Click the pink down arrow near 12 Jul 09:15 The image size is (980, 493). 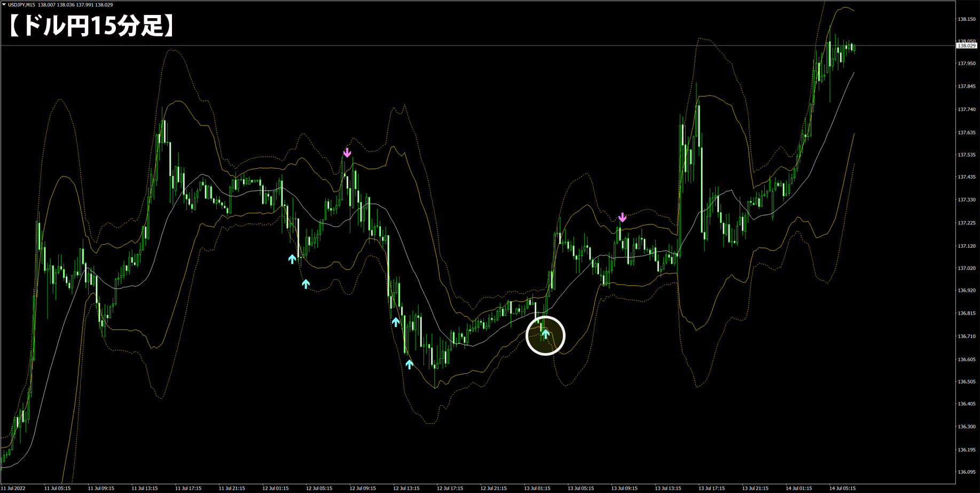(347, 153)
